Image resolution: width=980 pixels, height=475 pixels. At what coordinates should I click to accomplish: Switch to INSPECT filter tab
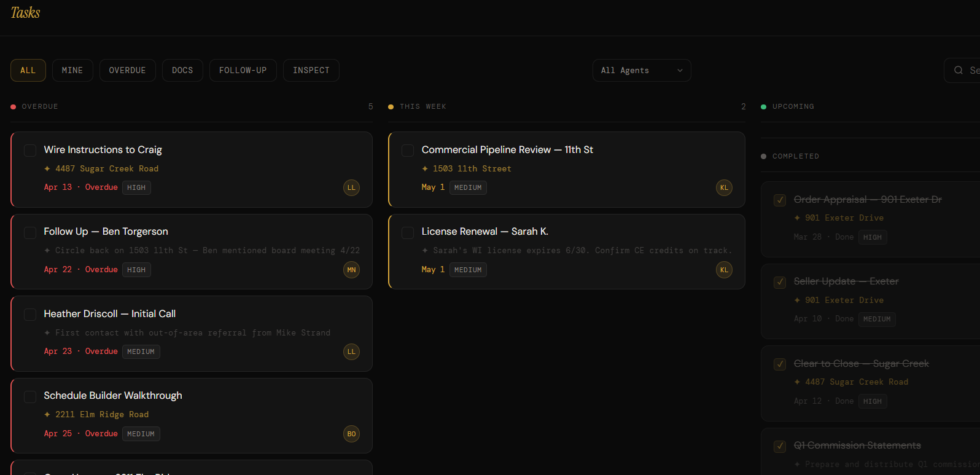point(311,71)
